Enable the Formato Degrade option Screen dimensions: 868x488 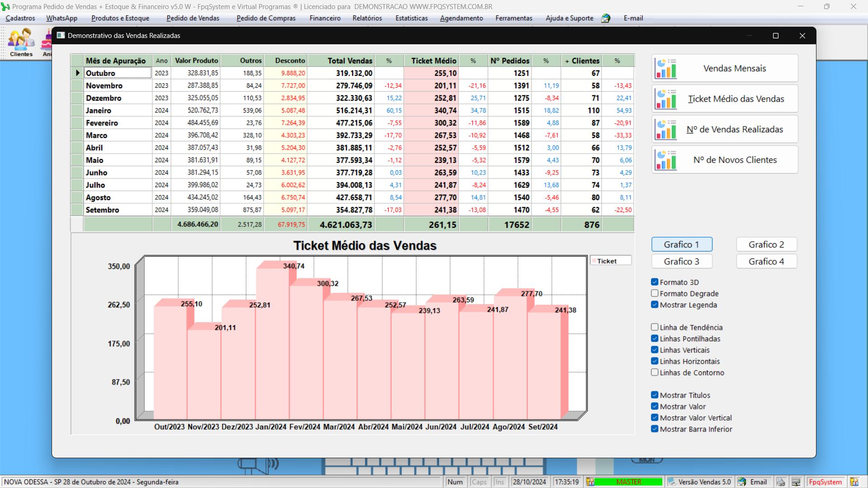click(x=655, y=293)
